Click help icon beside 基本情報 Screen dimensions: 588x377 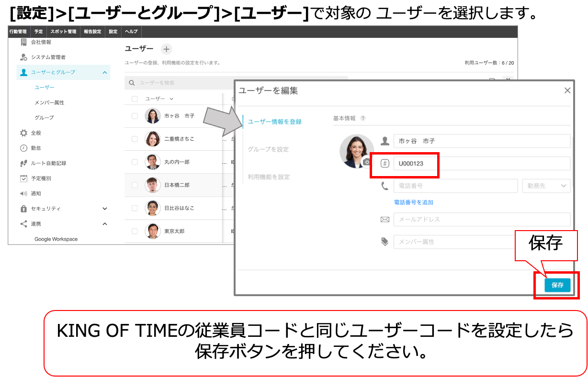tap(363, 118)
